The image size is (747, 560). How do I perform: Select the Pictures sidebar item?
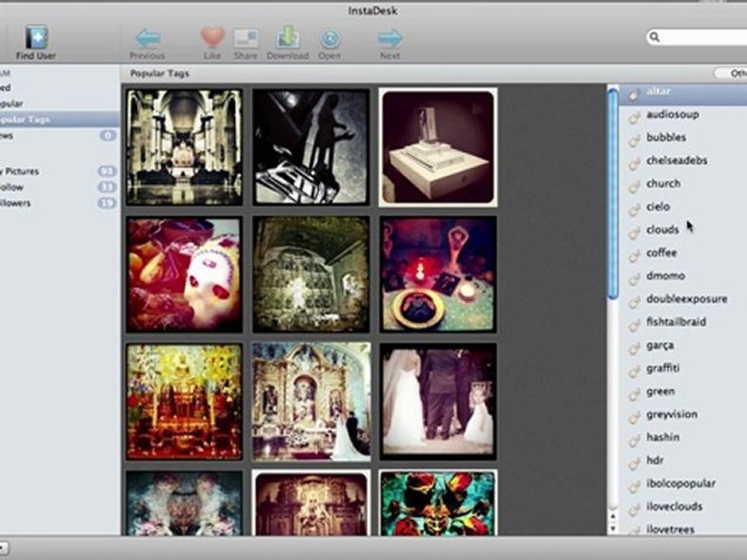click(60, 171)
